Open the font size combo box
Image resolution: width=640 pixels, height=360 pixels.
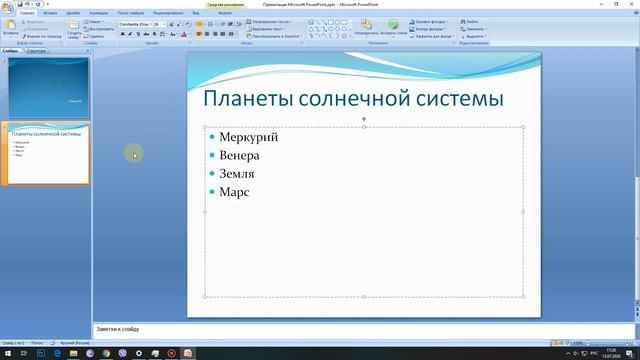[160, 24]
